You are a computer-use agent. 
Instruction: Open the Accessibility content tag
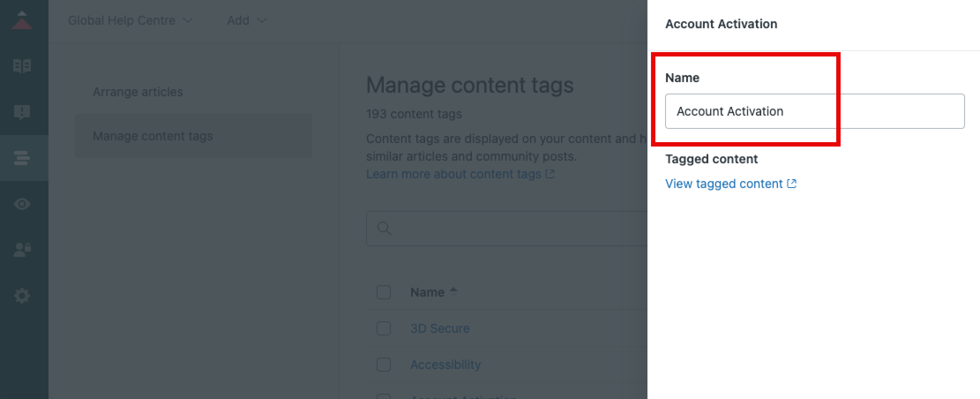coord(445,365)
